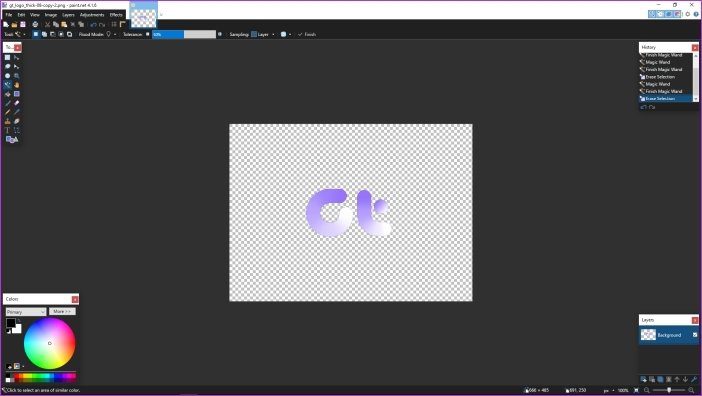Image resolution: width=702 pixels, height=396 pixels.
Task: Select the Zoom tool in toolbox
Action: click(x=17, y=76)
